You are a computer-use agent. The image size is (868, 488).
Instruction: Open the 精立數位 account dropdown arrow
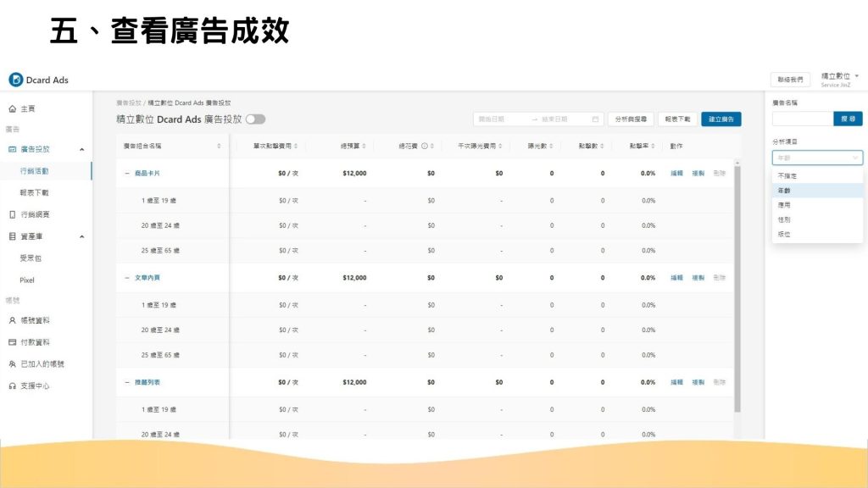tap(856, 75)
